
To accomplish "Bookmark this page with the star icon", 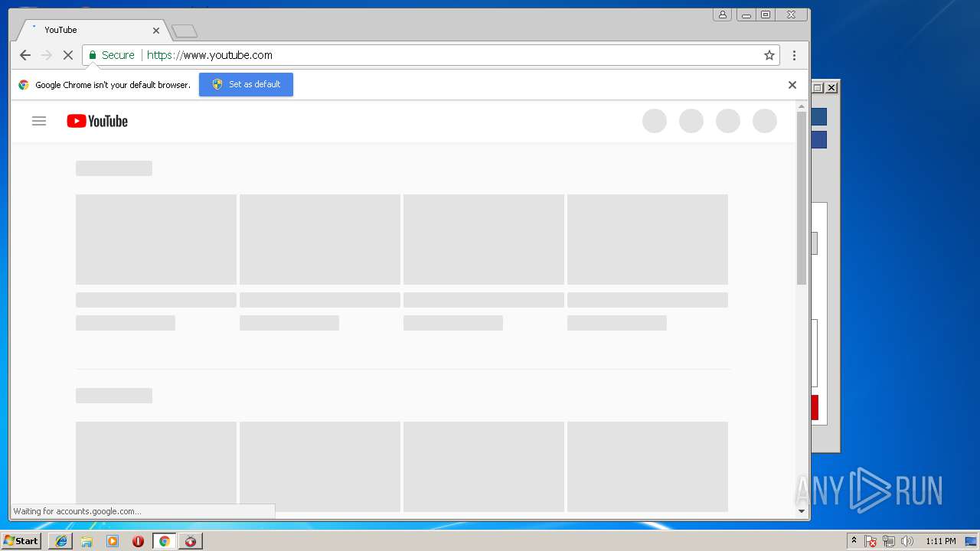I will (x=769, y=55).
